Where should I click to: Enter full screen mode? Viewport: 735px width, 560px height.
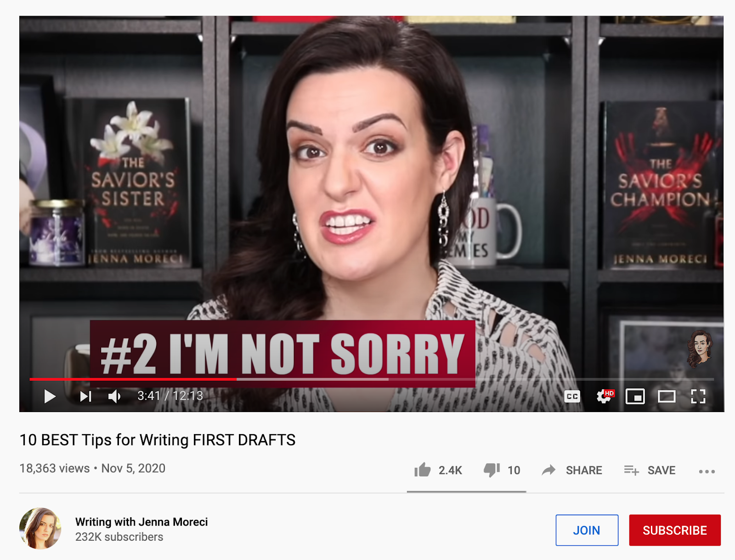[698, 396]
